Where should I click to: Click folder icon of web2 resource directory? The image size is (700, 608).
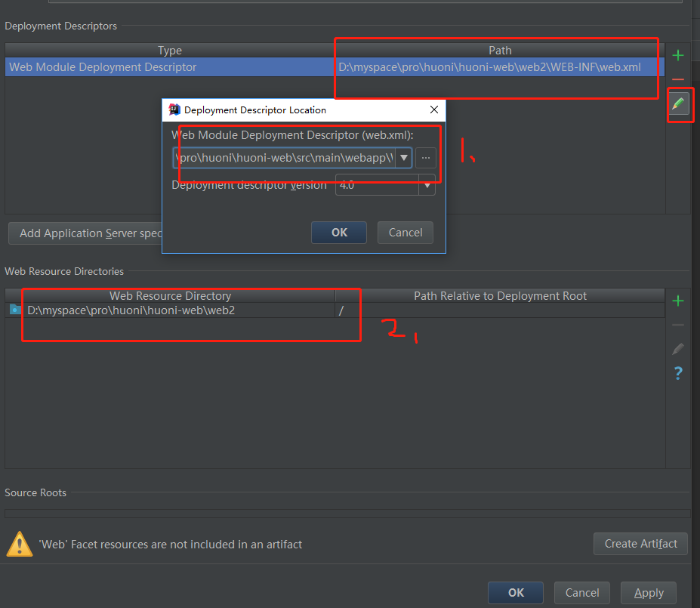(15, 310)
